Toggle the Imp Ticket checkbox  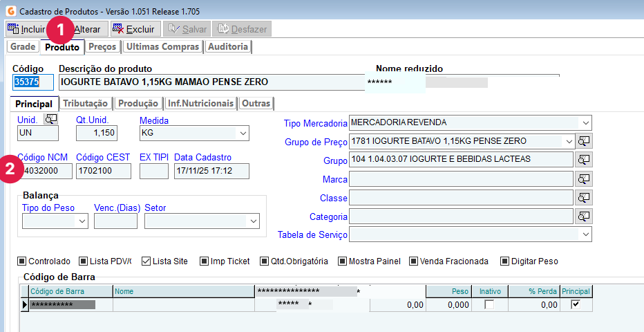[x=204, y=261]
